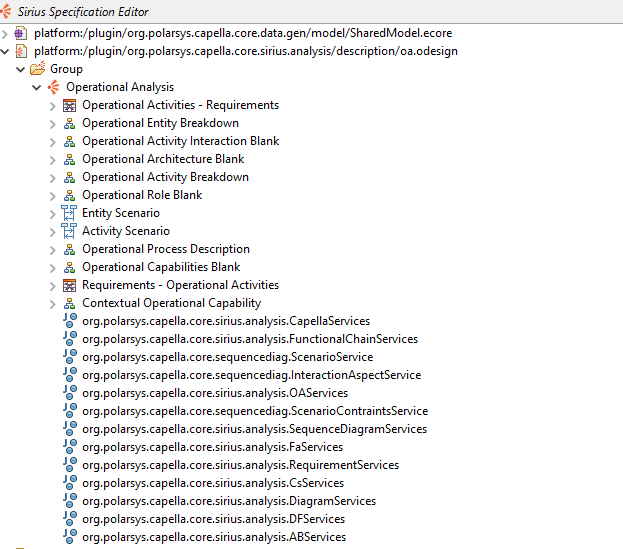The height and width of the screenshot is (549, 623).
Task: Click the sequence diagram icon for Entity Scenario
Action: coord(69,213)
